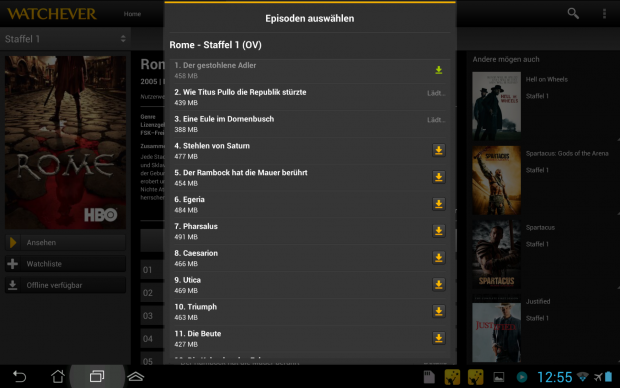Open the recent apps button
Screen dimensions: 620x388
[96, 376]
